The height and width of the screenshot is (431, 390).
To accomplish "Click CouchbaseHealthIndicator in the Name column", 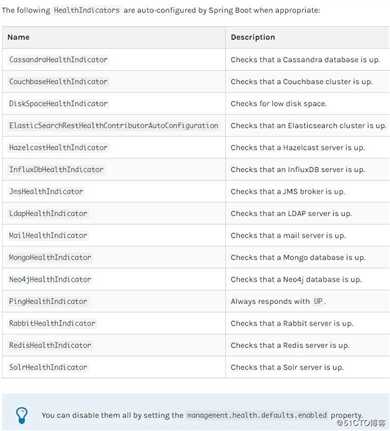I will tap(58, 82).
